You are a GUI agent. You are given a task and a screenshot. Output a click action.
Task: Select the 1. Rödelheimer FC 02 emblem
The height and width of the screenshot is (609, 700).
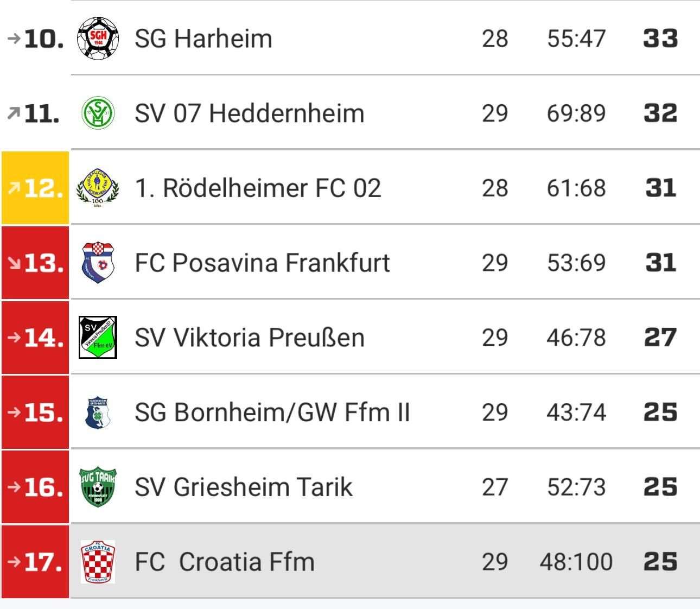(98, 188)
